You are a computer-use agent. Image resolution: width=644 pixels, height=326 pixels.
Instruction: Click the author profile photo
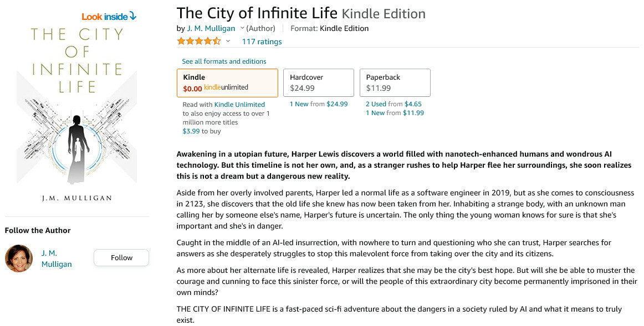19,258
